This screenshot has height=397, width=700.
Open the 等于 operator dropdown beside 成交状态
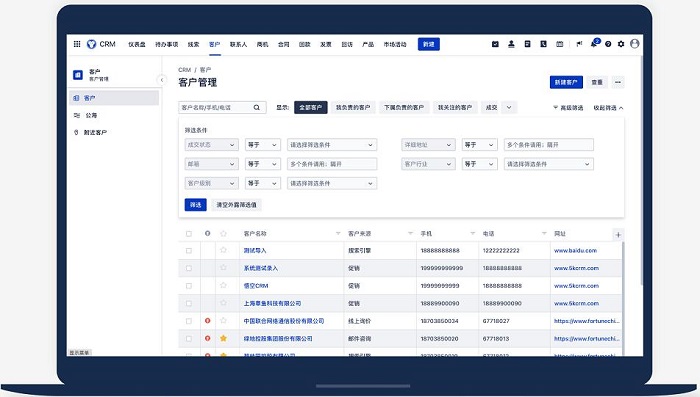coord(262,145)
